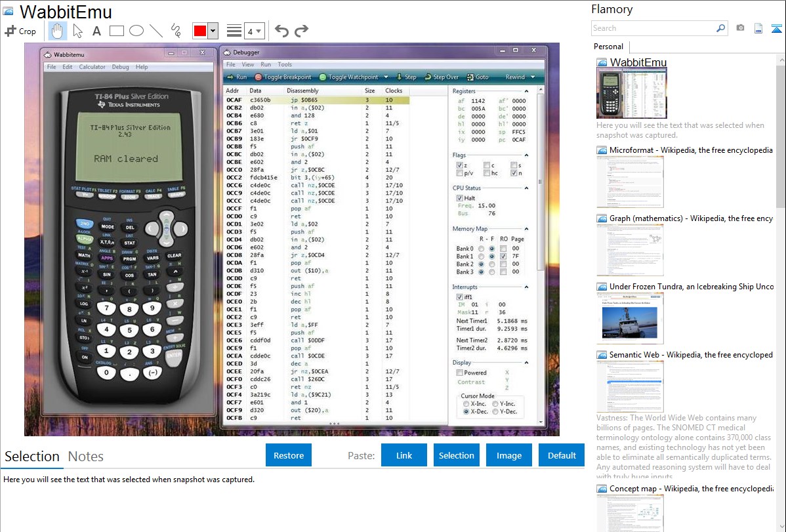Click Step in the Debugger toolbar
Screen dimensions: 786x532
tap(407, 77)
